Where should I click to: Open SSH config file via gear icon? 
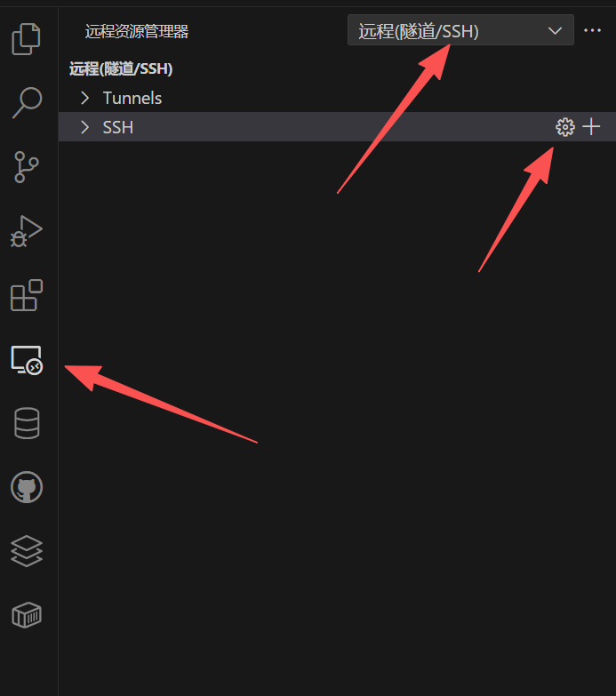[x=565, y=127]
